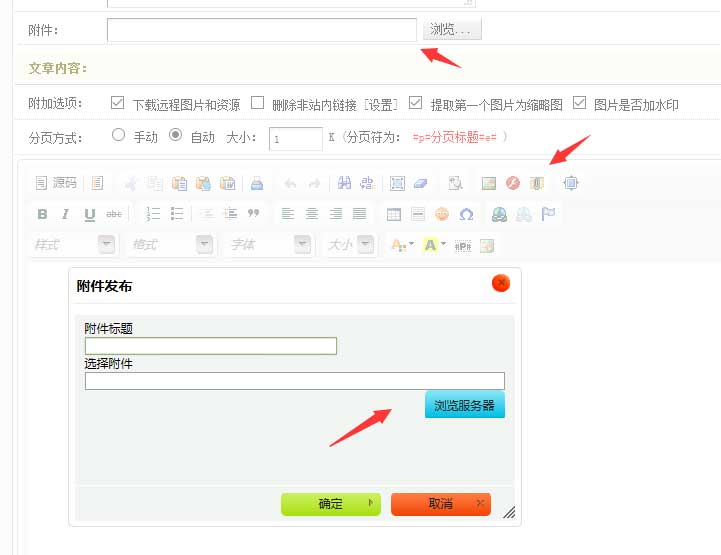The width and height of the screenshot is (721, 555).
Task: Open the [设置] link
Action: (x=381, y=105)
